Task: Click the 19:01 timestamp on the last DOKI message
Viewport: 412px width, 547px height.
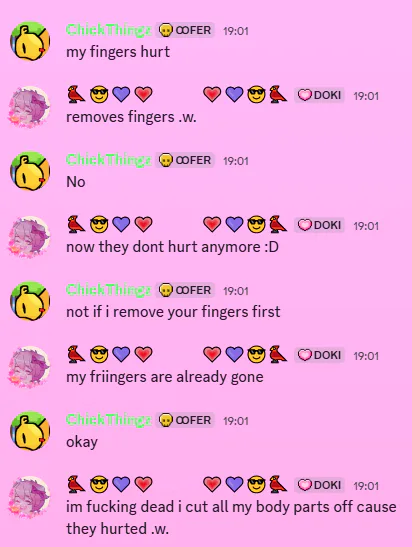Action: tap(366, 486)
